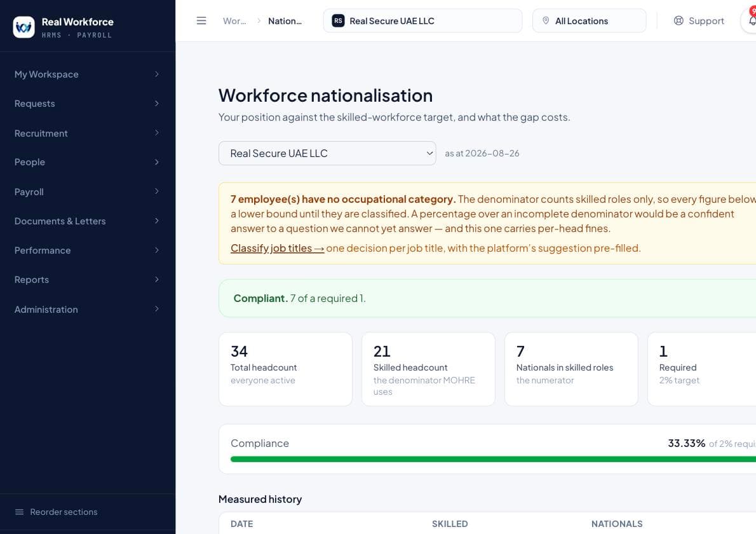The width and height of the screenshot is (756, 534).
Task: Click the 'Wor...' breadcrumb link
Action: [234, 21]
